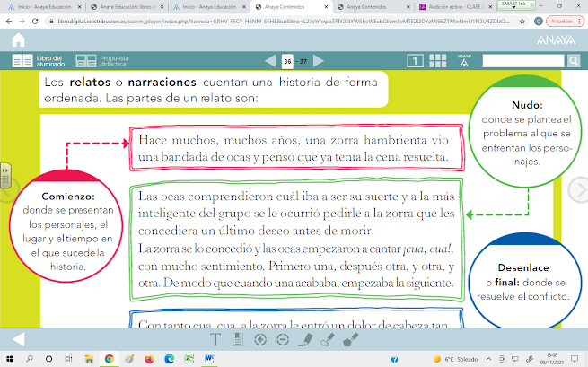Advance with the right-side round arrow
588x367 pixels.
(578, 190)
